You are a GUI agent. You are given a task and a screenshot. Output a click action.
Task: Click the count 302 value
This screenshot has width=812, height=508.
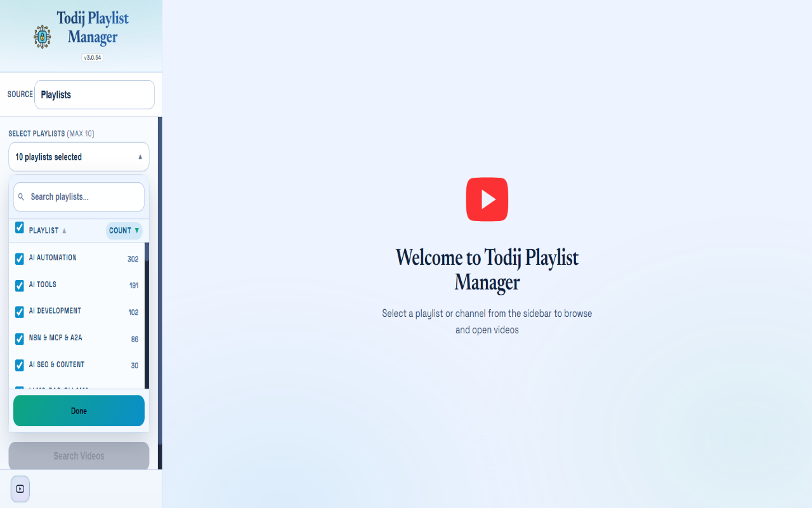tap(133, 259)
